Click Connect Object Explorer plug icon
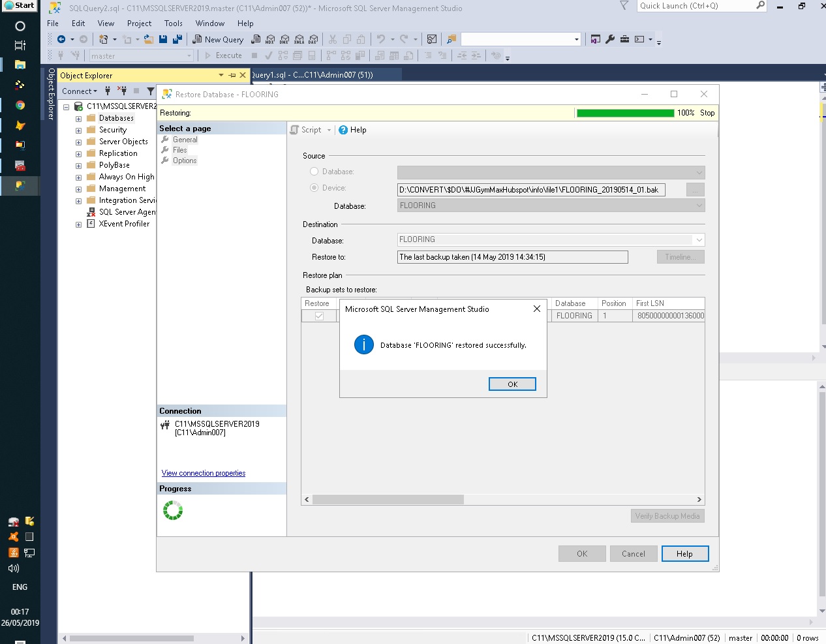Screen dimensions: 826x644 108,91
